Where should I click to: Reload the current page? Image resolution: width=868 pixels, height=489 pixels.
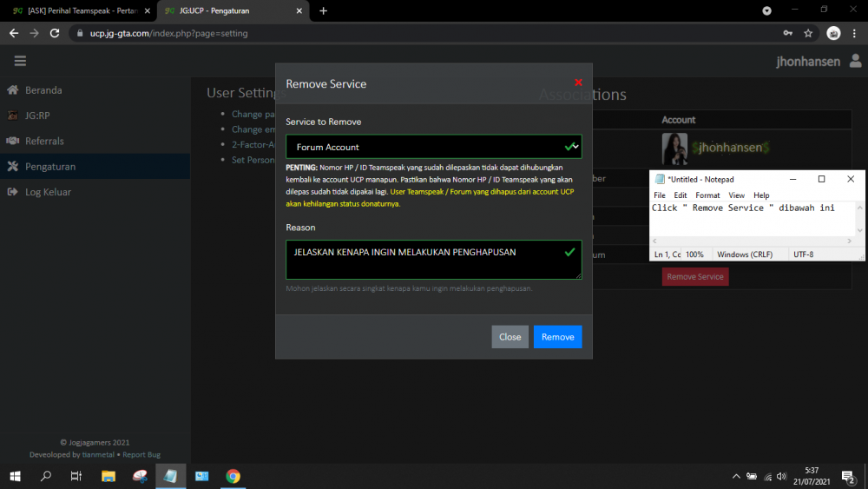pyautogui.click(x=54, y=33)
